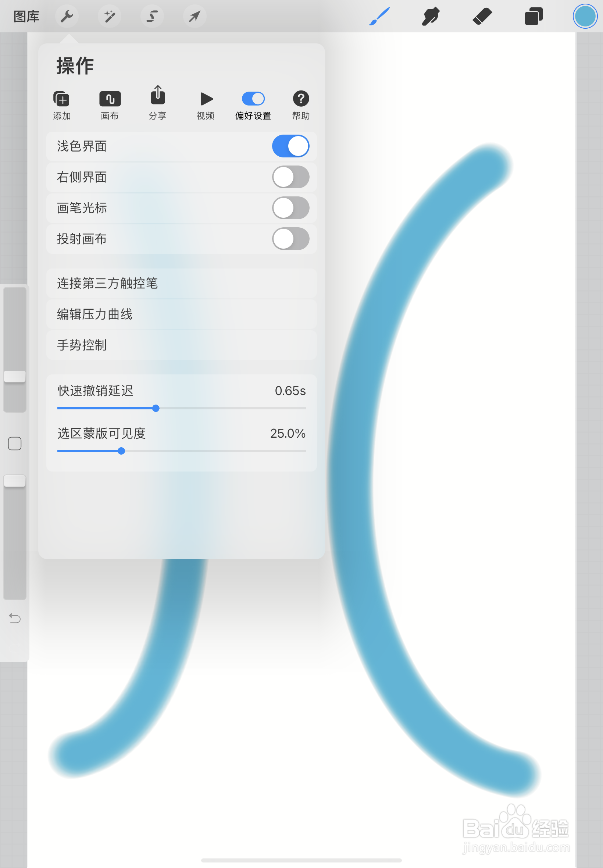
Task: Select the Brush tool
Action: point(379,16)
